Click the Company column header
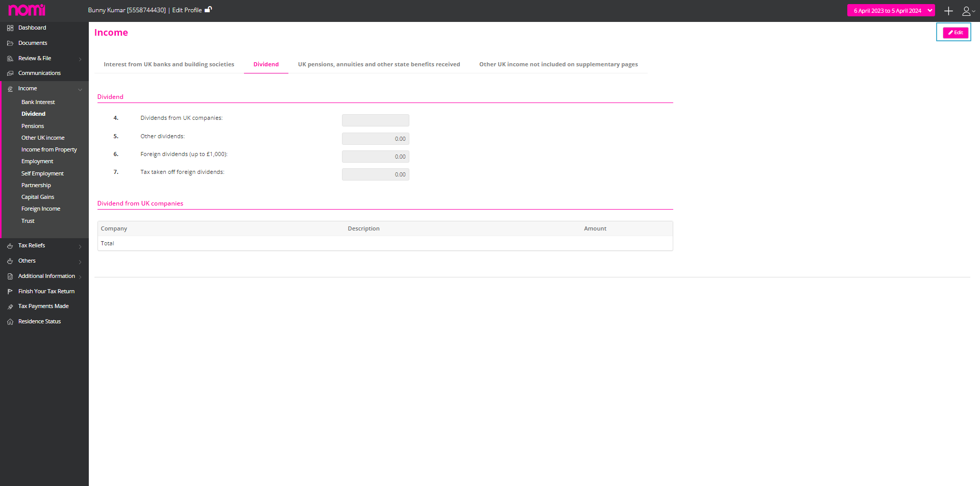This screenshot has width=980, height=486. 114,229
